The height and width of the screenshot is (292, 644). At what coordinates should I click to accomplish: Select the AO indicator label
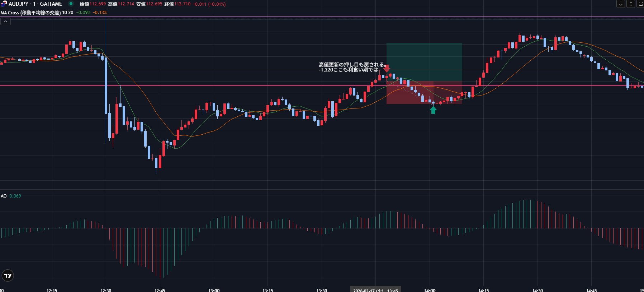click(x=4, y=196)
